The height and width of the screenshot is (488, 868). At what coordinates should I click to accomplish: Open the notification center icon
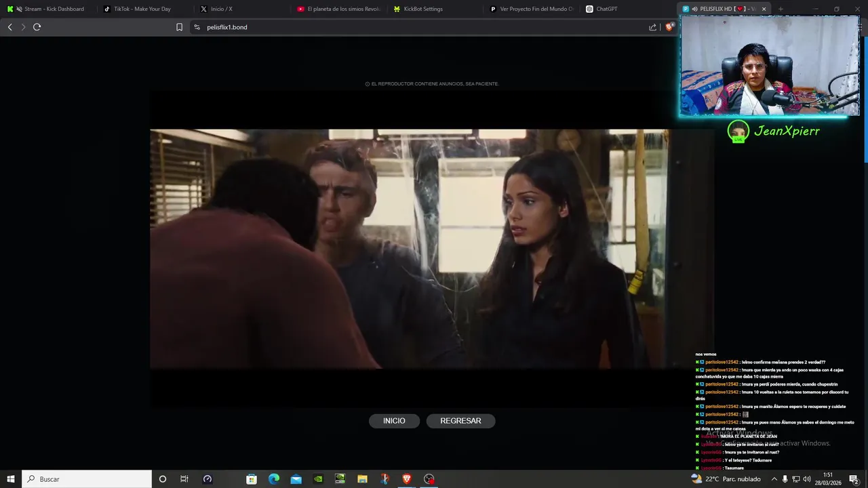pyautogui.click(x=854, y=479)
